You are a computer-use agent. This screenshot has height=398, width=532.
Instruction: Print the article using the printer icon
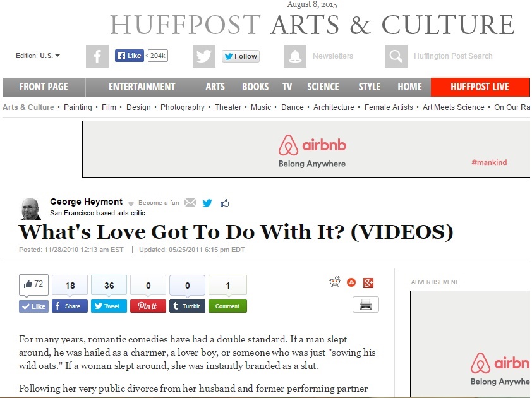pos(365,305)
